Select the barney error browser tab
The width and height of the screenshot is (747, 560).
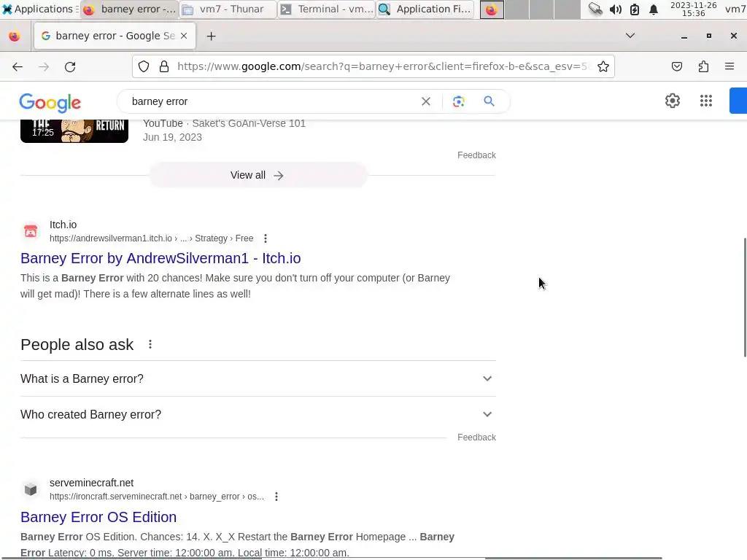click(x=115, y=36)
